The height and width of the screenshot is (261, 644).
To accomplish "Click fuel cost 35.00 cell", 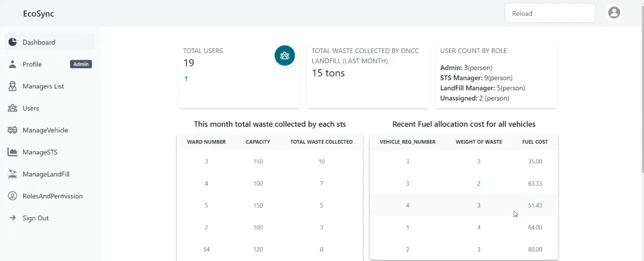I will [x=535, y=162].
